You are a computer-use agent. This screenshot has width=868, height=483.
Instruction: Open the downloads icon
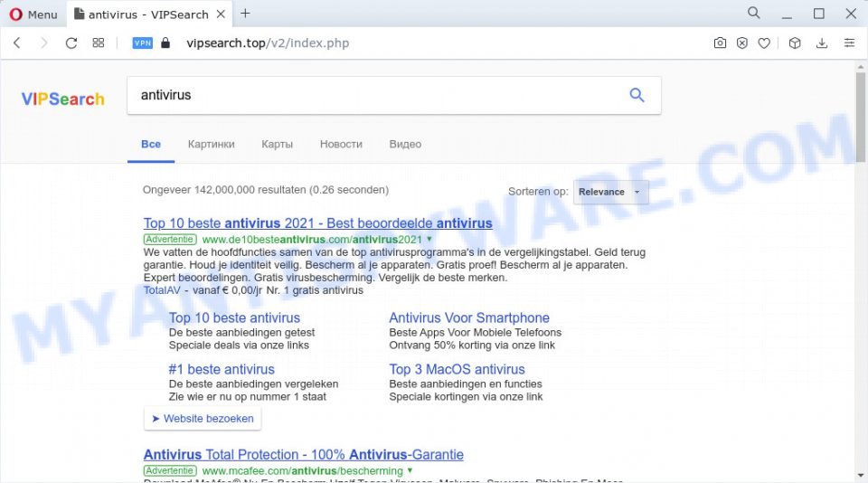click(822, 43)
